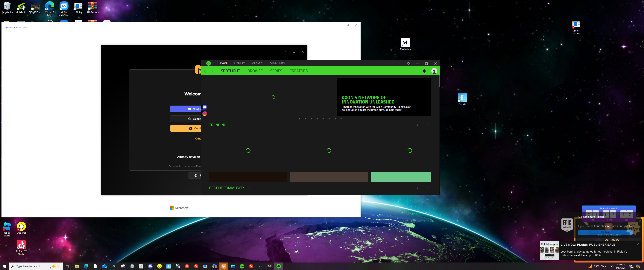The height and width of the screenshot is (270, 644).
Task: Open the SERIES sub-tab
Action: pos(276,71)
